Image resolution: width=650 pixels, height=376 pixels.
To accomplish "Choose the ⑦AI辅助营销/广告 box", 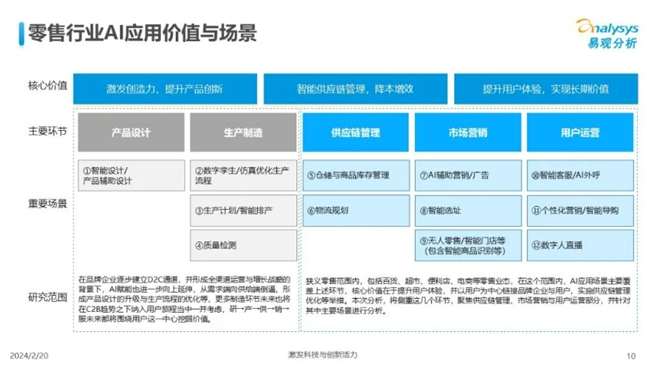I will click(468, 175).
